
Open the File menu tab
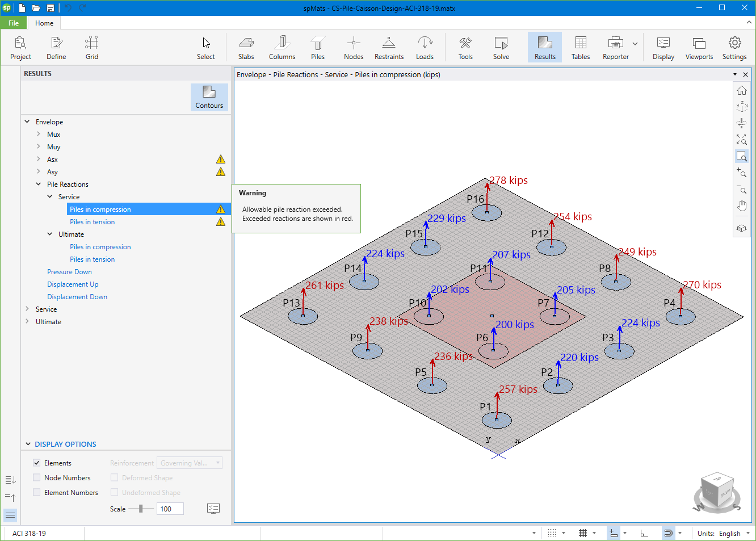[x=14, y=23]
